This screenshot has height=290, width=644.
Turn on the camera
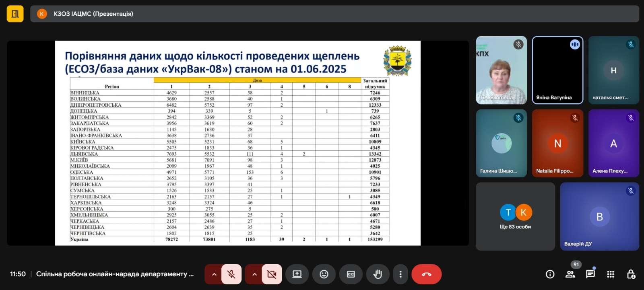click(x=272, y=274)
